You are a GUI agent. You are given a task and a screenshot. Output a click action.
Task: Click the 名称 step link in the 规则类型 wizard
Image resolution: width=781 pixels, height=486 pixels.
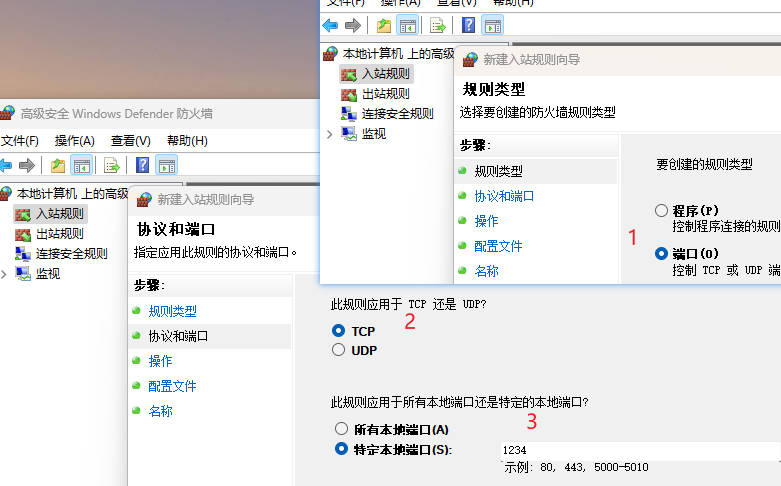486,271
